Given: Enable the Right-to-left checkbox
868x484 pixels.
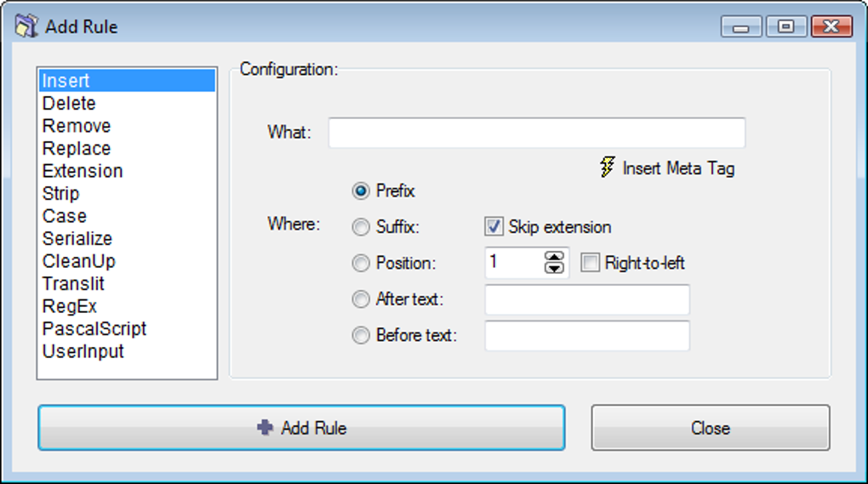Looking at the screenshot, I should [x=590, y=264].
